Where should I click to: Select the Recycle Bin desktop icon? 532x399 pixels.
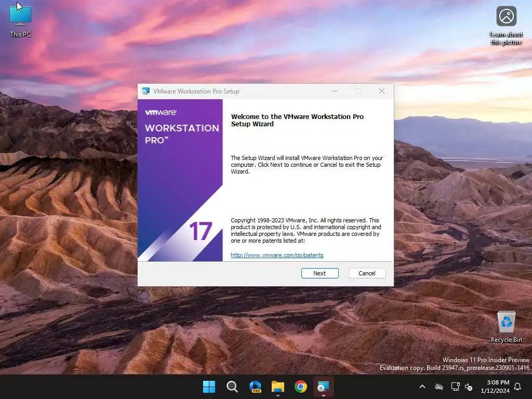[x=506, y=327]
